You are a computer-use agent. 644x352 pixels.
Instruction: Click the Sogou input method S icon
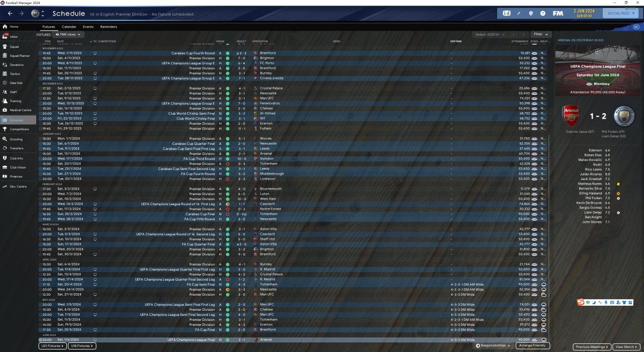click(581, 302)
